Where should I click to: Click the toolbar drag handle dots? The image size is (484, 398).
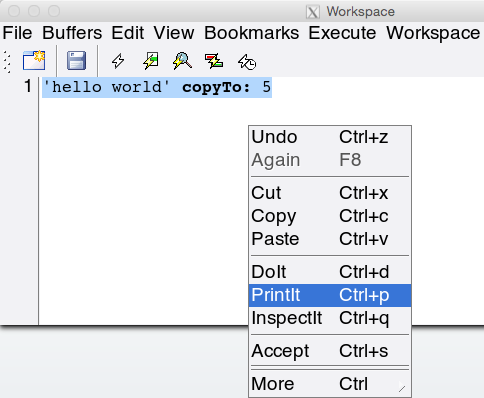click(x=8, y=61)
